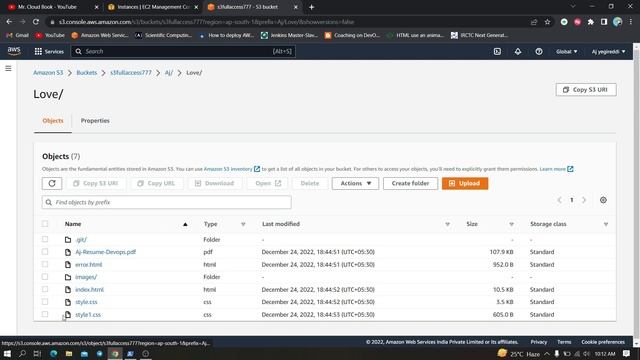
Task: Go to next page arrow
Action: tap(584, 200)
